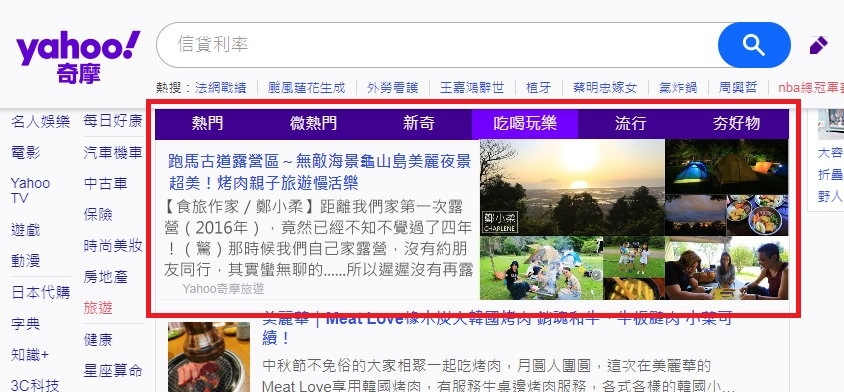This screenshot has height=392, width=844.
Task: Open the photo of three children on grass
Action: click(x=634, y=257)
